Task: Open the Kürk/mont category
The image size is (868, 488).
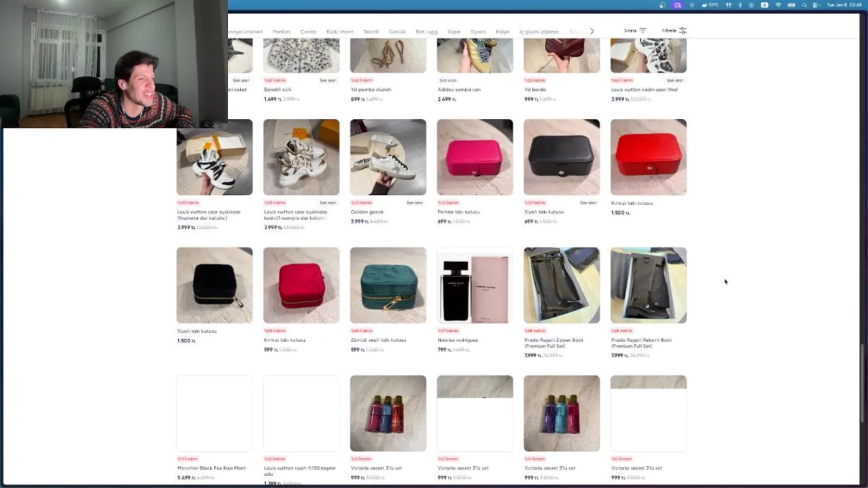Action: point(340,32)
